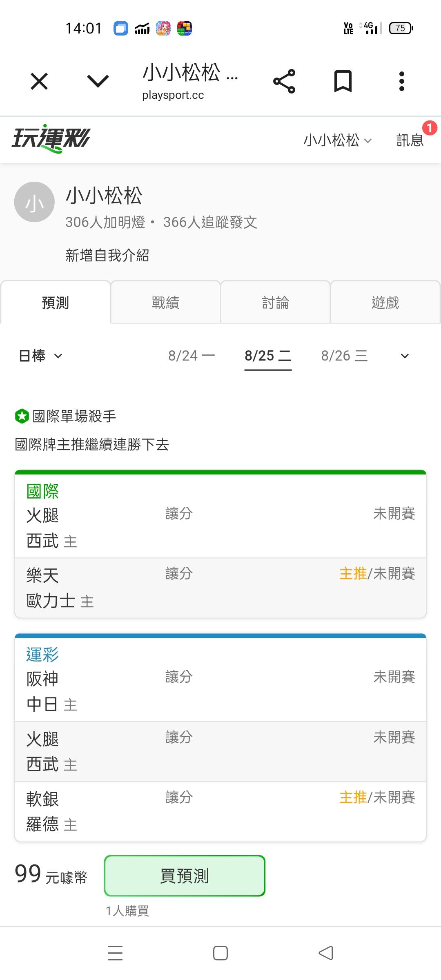Tap the gray 小 profile avatar
The width and height of the screenshot is (441, 980).
point(34,202)
